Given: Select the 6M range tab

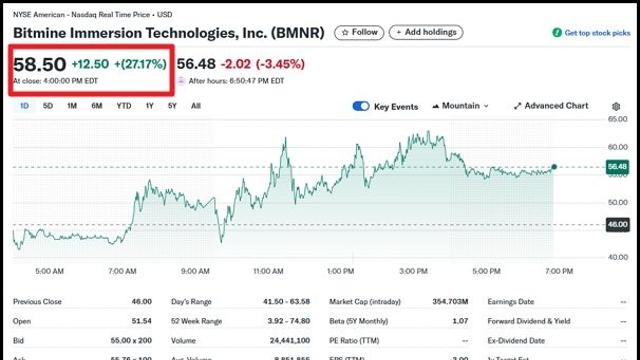Looking at the screenshot, I should [97, 106].
